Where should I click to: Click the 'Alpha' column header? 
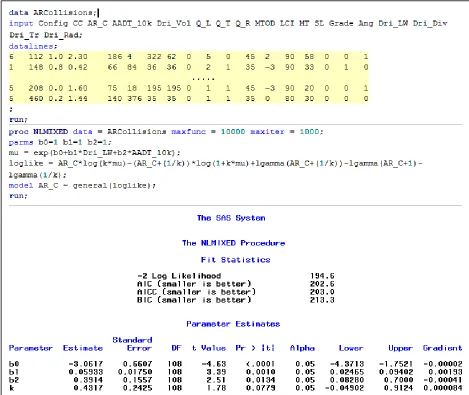pos(302,348)
